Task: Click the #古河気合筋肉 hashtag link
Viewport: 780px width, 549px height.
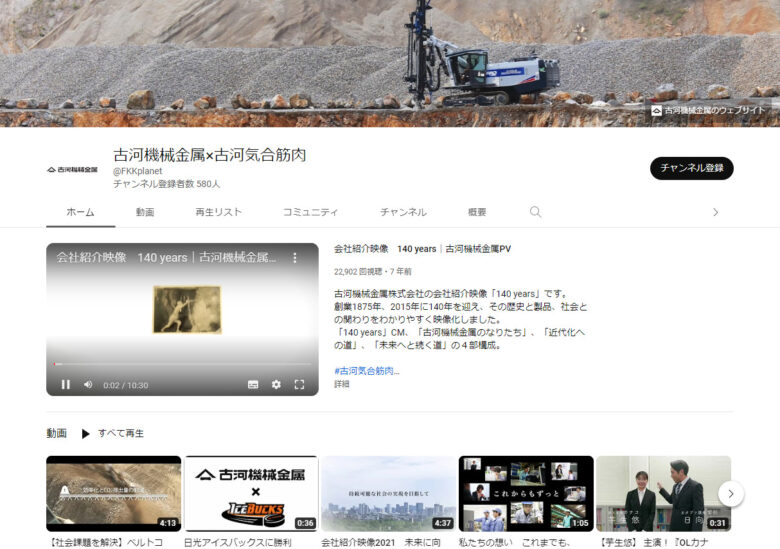Action: click(367, 371)
